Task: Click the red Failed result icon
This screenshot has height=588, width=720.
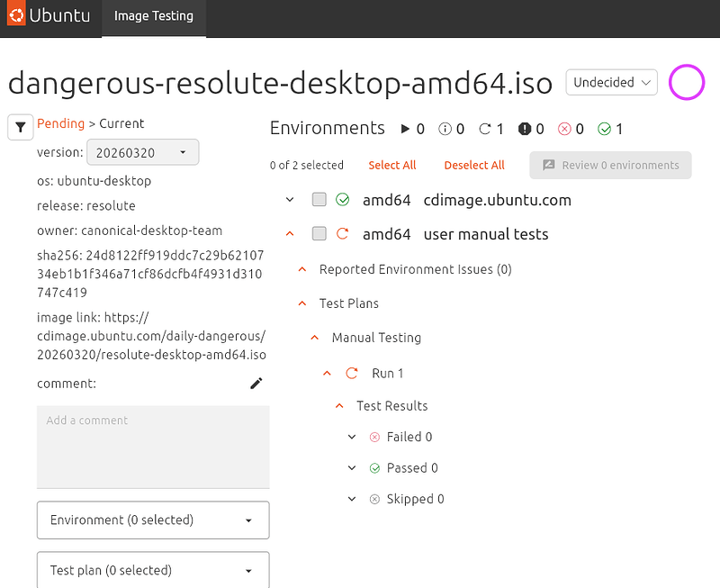Action: click(x=374, y=437)
